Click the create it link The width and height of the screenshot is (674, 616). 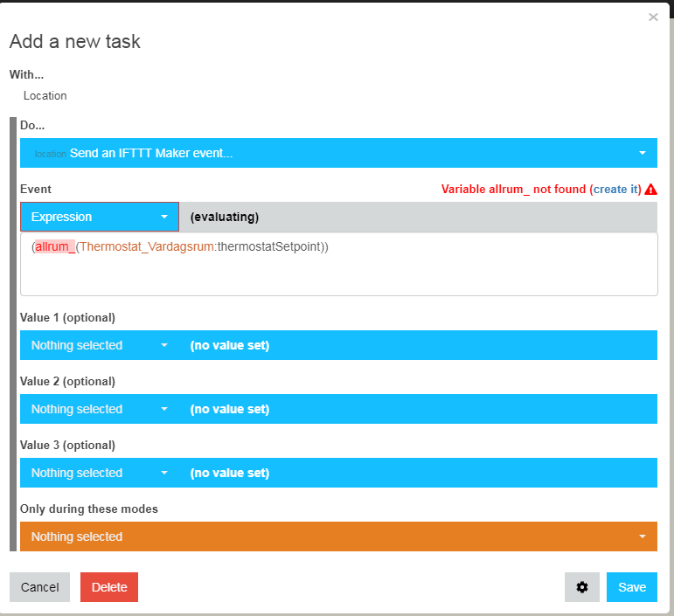coord(617,189)
